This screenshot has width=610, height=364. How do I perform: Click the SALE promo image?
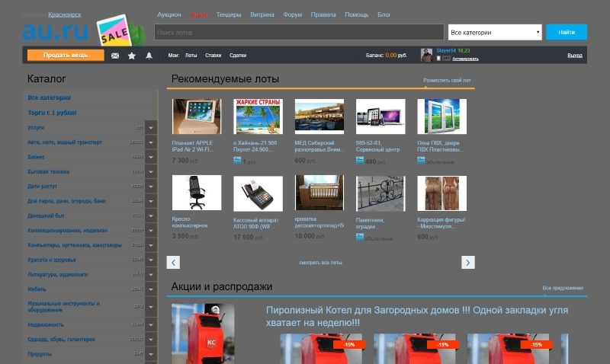(120, 30)
